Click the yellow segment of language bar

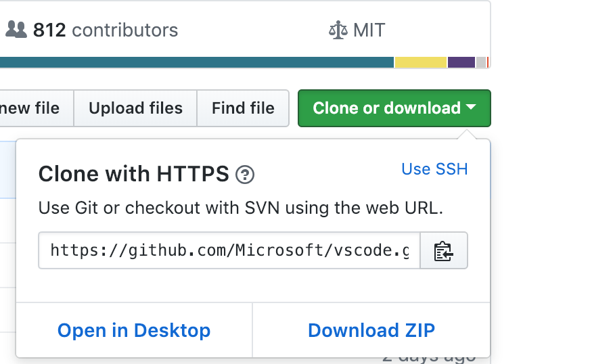(x=421, y=62)
